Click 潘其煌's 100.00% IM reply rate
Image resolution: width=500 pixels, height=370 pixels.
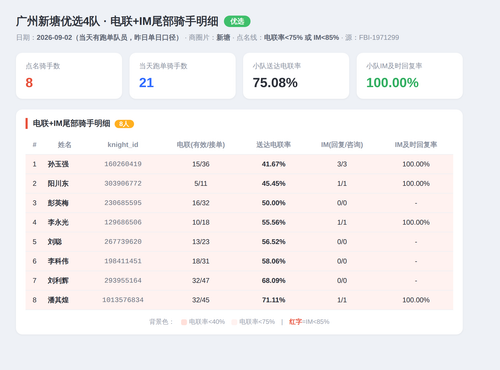pyautogui.click(x=416, y=300)
